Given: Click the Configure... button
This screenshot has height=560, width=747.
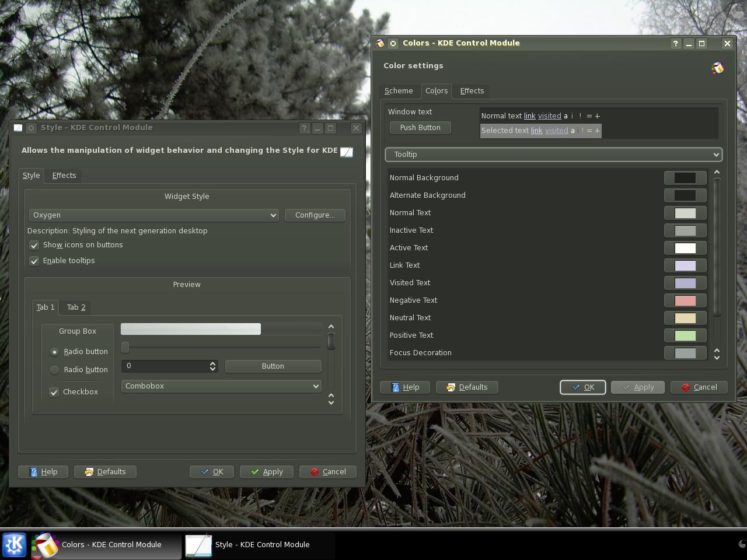Looking at the screenshot, I should tap(315, 215).
